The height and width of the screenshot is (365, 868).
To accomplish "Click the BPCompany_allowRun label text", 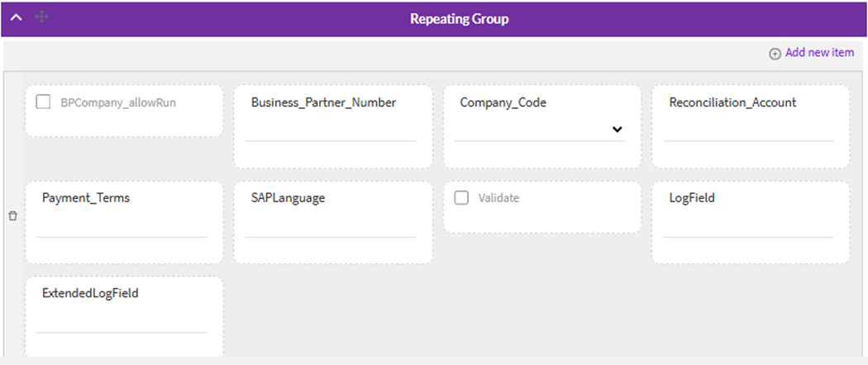I will [118, 103].
